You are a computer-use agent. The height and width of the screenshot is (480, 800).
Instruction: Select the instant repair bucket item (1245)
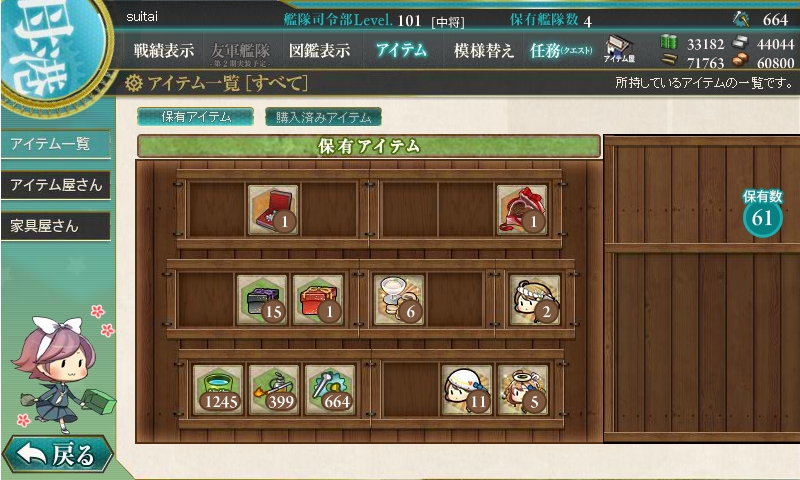click(218, 390)
